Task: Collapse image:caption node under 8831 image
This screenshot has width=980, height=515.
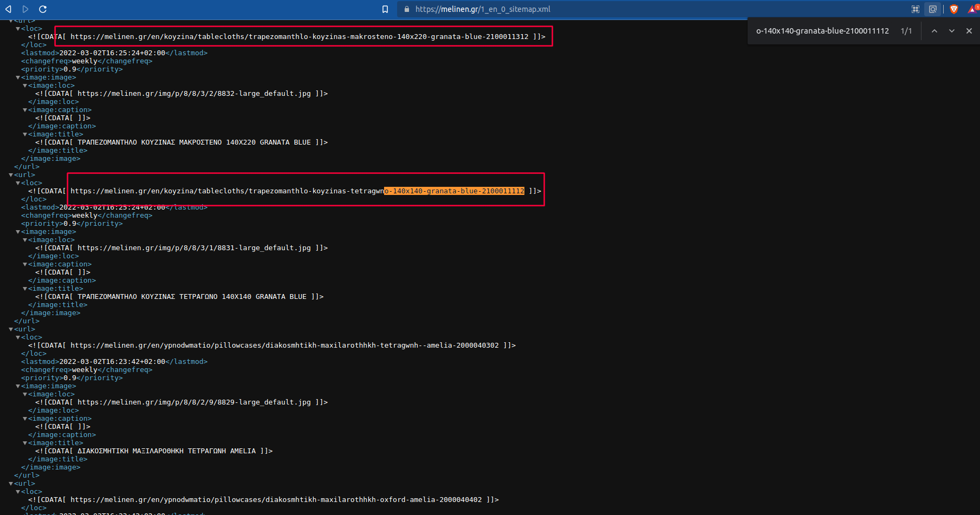Action: 25,264
